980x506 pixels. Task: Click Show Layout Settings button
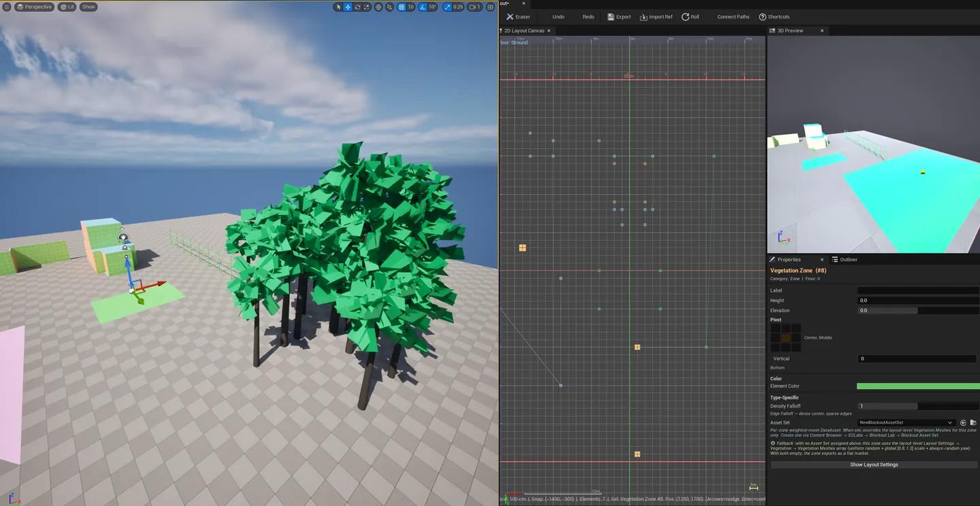[874, 465]
